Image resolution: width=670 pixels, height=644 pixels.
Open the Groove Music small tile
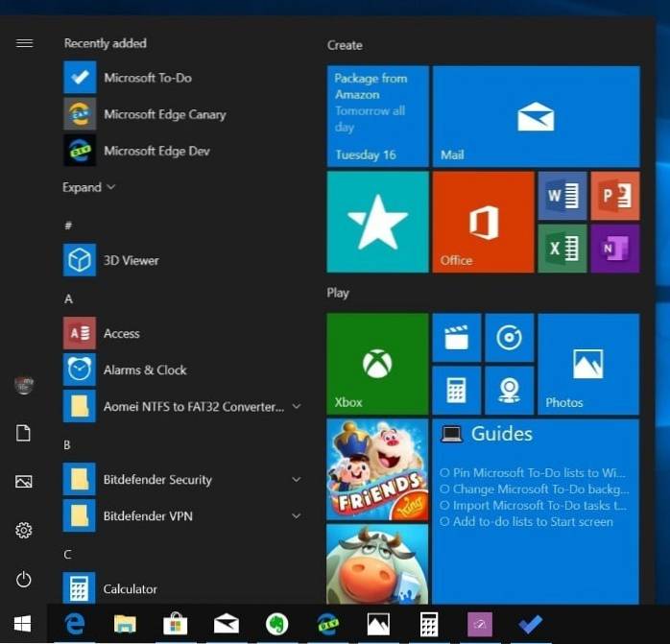tap(509, 338)
